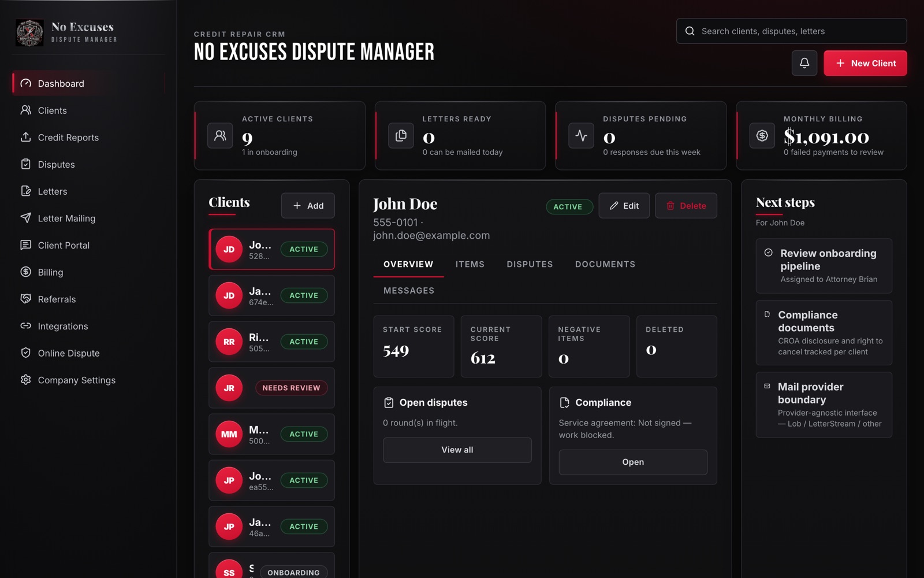Click the Active Clients people icon

(x=220, y=136)
